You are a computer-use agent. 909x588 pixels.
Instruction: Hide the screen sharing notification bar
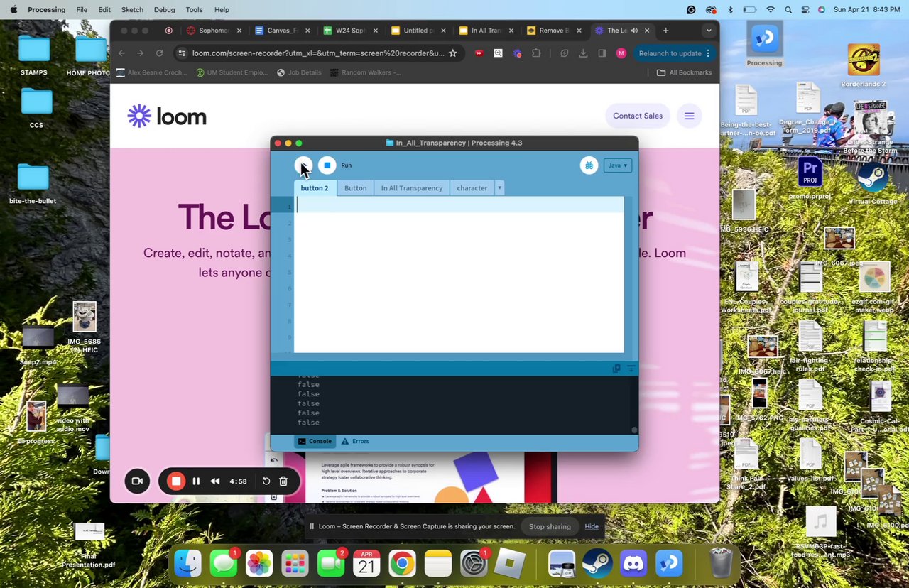(x=592, y=526)
